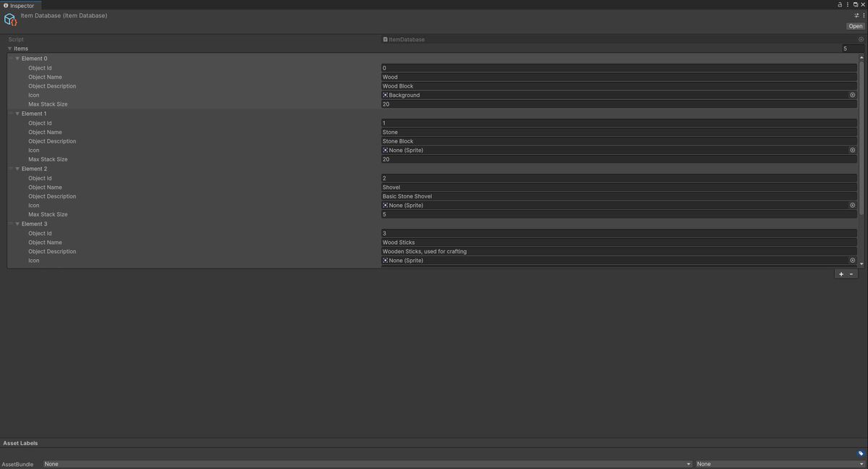Collapse the Items foldout
Screen dimensions: 868x469
point(9,48)
